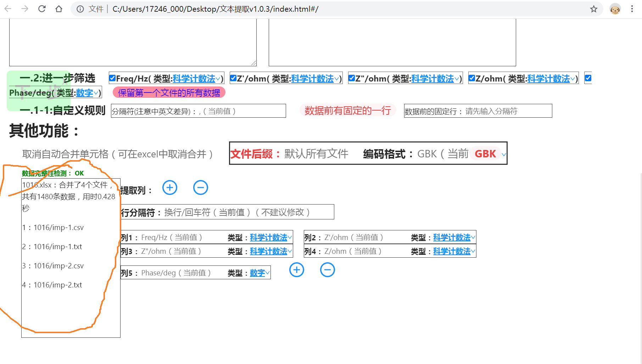
Task: Add column with plus next to 提取列
Action: point(170,187)
